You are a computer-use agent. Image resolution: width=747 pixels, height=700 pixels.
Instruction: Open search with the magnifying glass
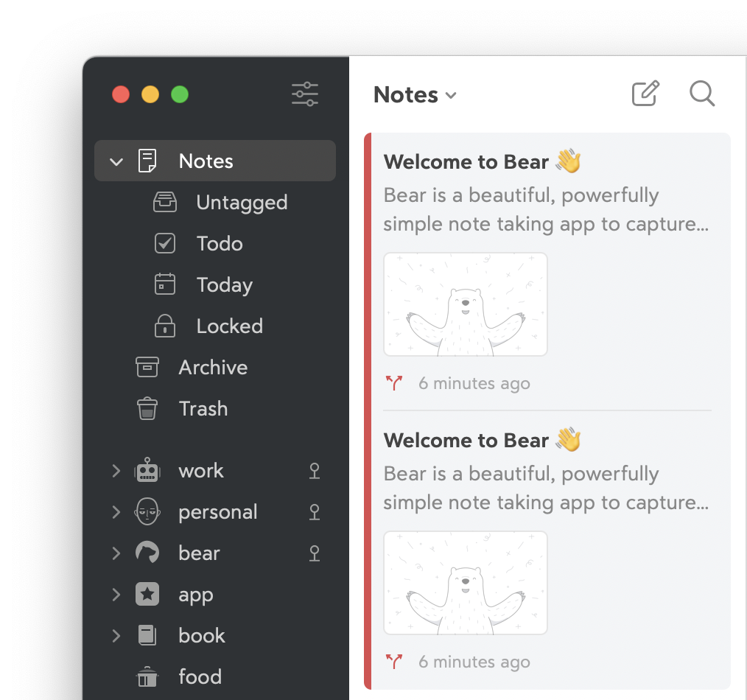pos(701,94)
